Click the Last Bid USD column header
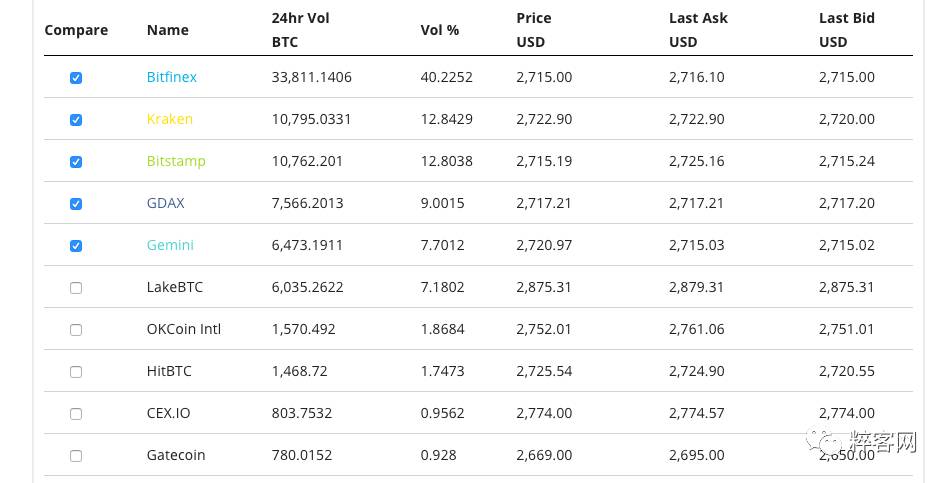 (x=847, y=30)
